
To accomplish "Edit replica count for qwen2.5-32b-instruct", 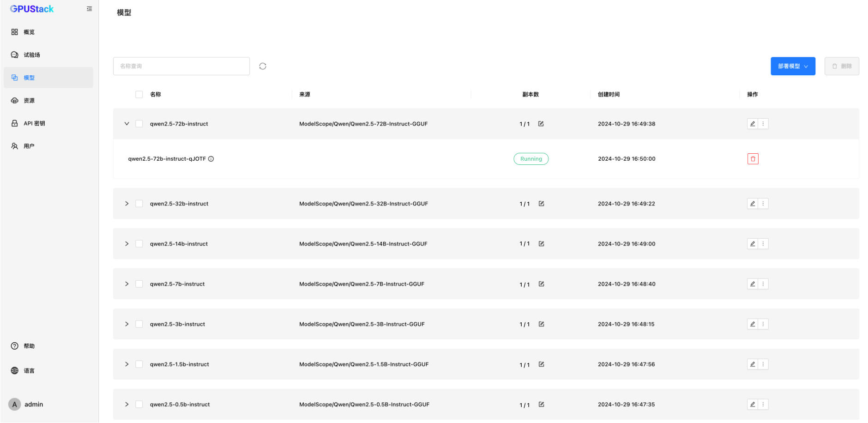I will click(x=541, y=204).
